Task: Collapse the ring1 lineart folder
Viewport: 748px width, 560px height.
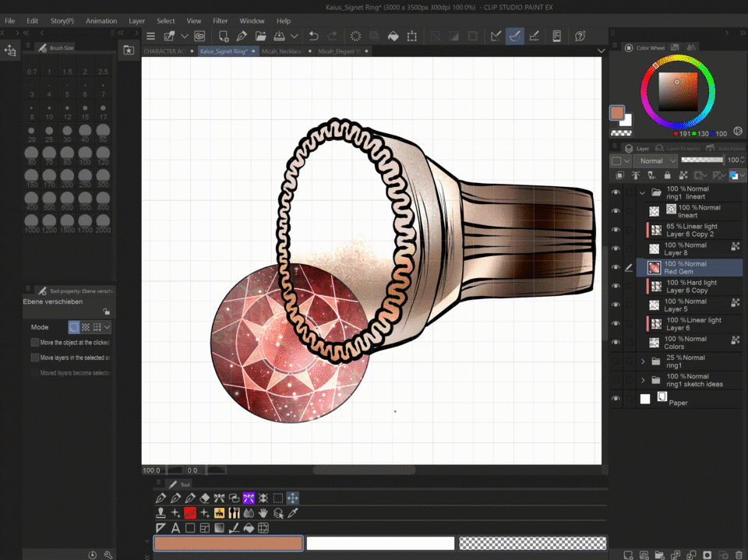Action: point(643,192)
